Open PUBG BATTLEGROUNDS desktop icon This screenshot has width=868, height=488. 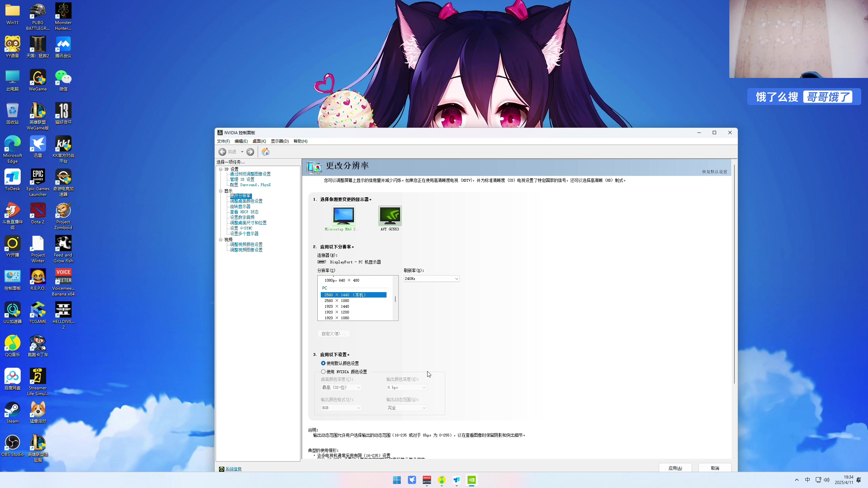coord(38,17)
